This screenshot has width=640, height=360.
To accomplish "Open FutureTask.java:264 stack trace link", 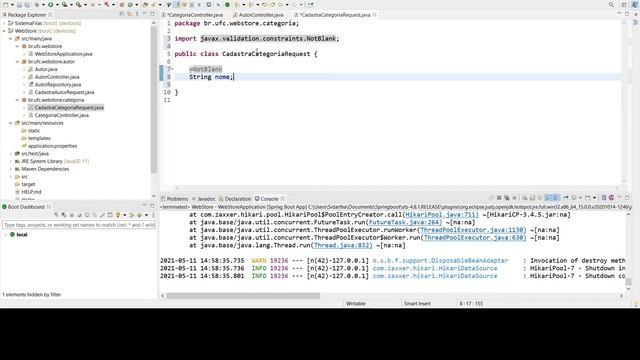I will (405, 222).
